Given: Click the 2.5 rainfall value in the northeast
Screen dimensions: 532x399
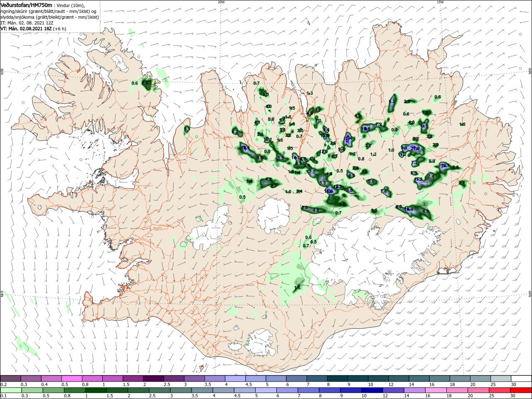Looking at the screenshot, I should 407,101.
